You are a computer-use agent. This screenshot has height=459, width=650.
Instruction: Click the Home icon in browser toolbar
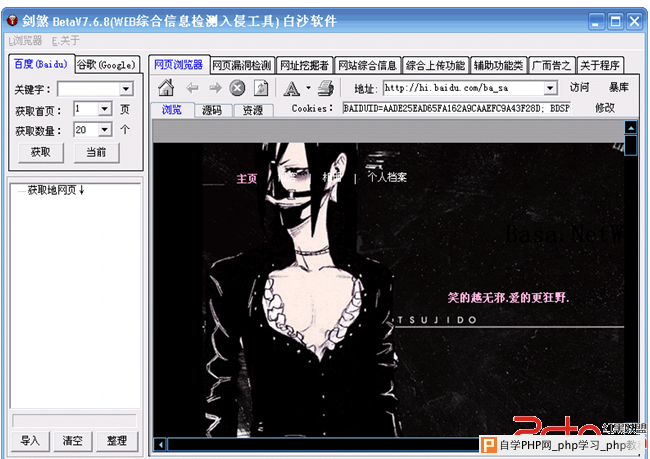[166, 88]
